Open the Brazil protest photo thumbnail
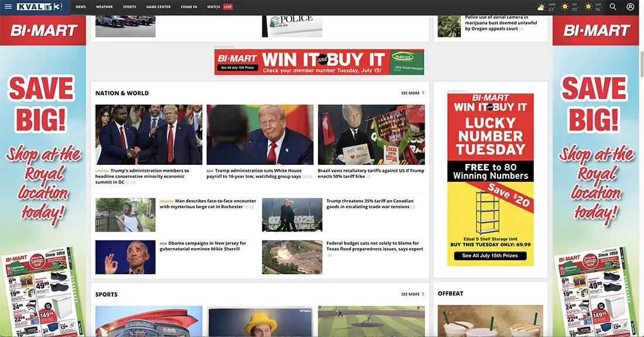This screenshot has width=644, height=337. coord(371,135)
